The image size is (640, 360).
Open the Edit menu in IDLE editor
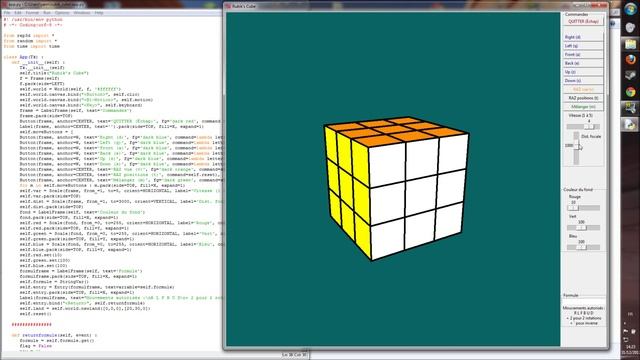18,13
